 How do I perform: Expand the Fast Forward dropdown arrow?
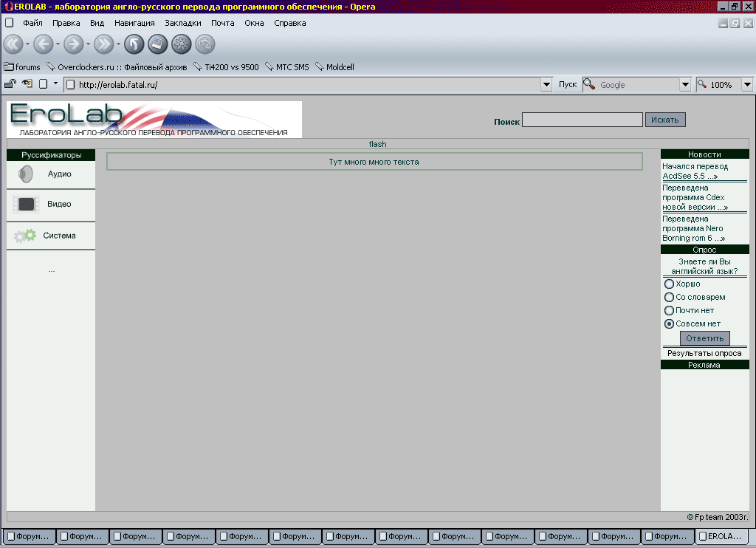(x=118, y=44)
